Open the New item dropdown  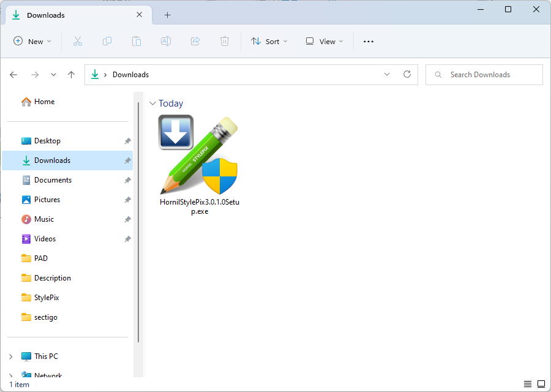tap(32, 42)
